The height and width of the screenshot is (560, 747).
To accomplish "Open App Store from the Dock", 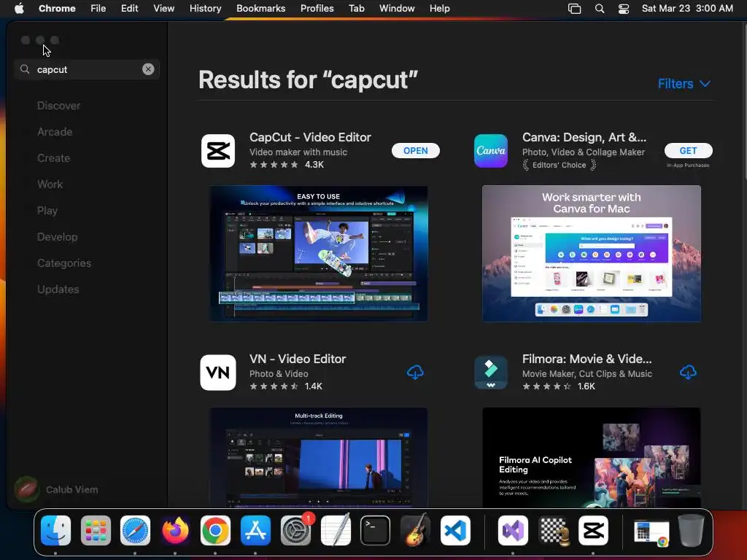I will pyautogui.click(x=255, y=531).
